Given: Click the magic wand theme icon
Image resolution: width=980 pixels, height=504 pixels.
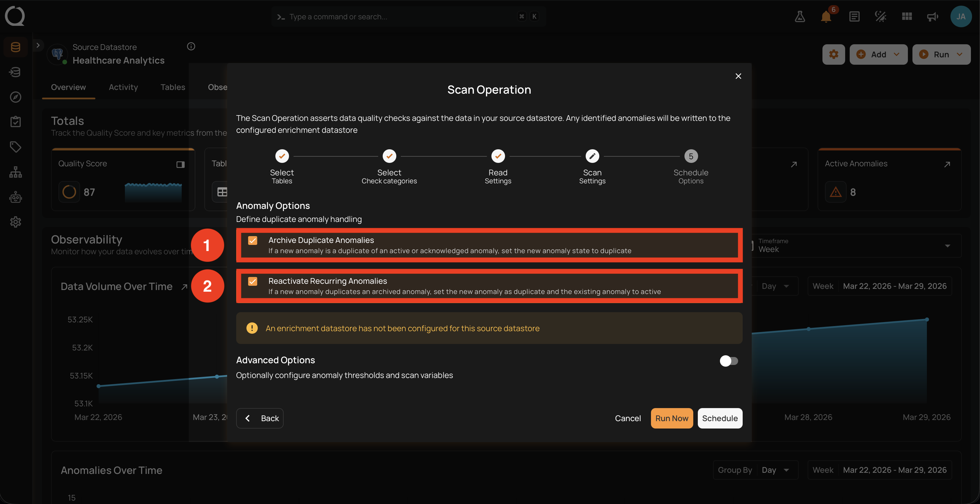Looking at the screenshot, I should (880, 16).
